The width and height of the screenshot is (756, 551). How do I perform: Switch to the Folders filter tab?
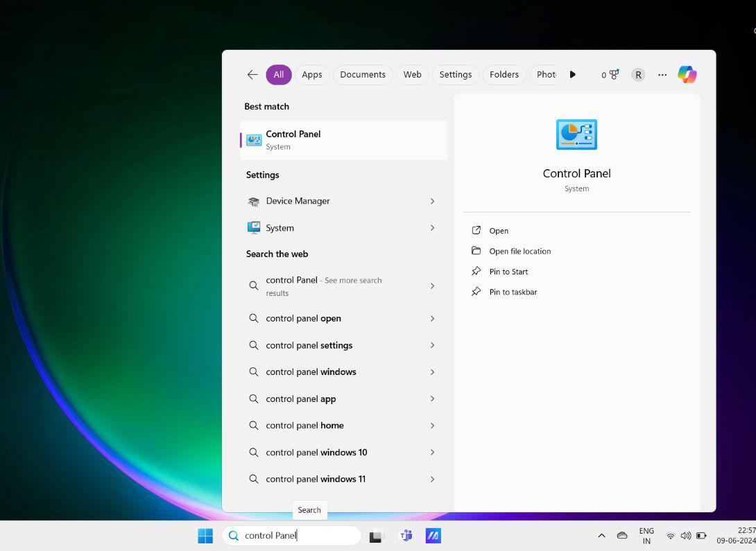504,75
